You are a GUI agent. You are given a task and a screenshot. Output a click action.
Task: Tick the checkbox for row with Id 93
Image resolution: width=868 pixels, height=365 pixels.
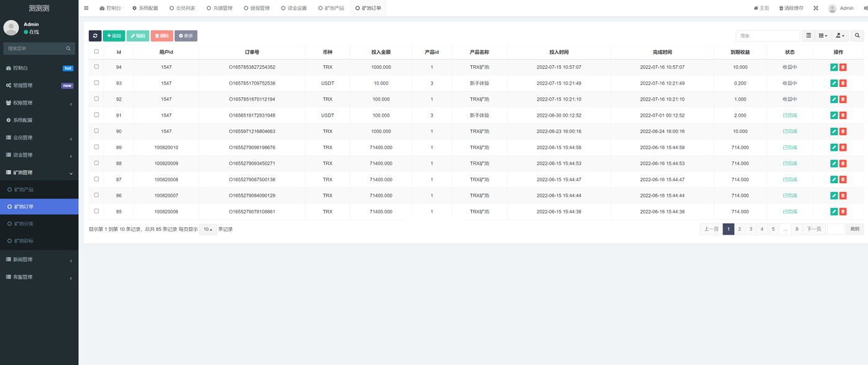(x=96, y=83)
